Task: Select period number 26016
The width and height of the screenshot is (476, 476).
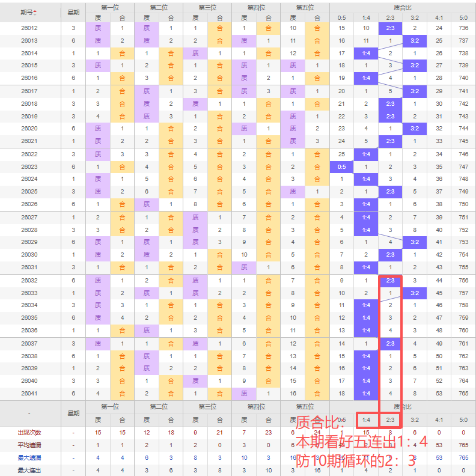Action: tap(29, 78)
